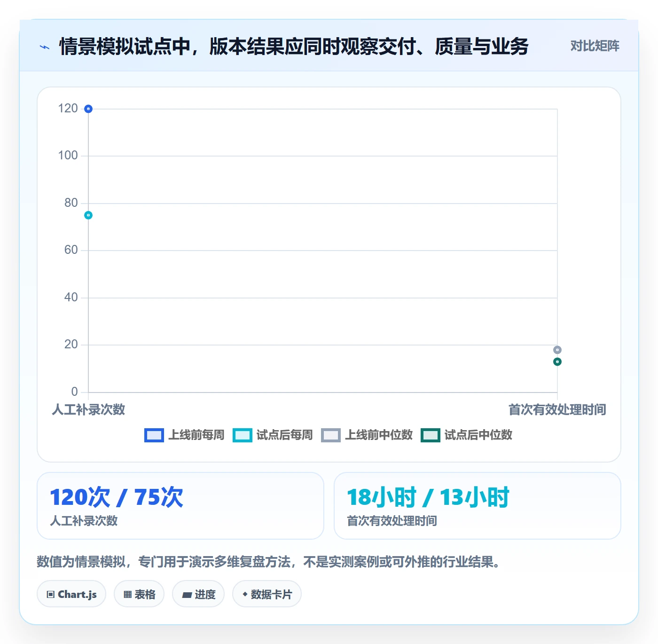Click the y-axis label 60
The image size is (658, 644).
[71, 250]
